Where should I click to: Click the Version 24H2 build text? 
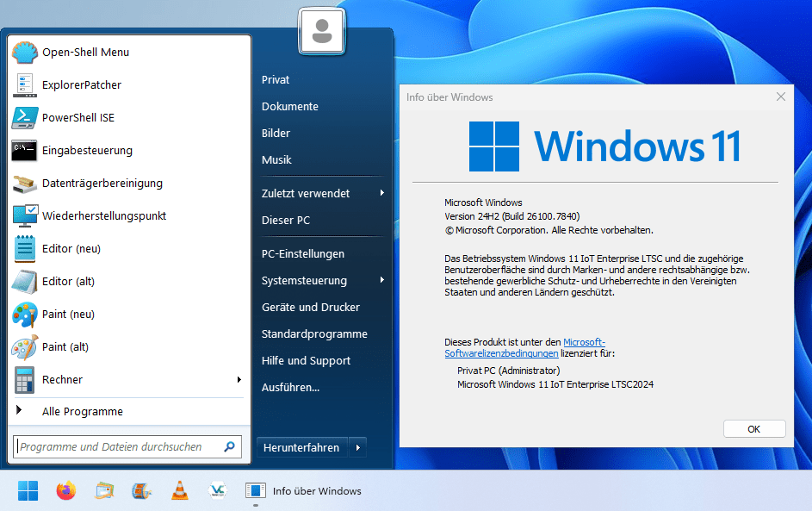[x=512, y=216]
